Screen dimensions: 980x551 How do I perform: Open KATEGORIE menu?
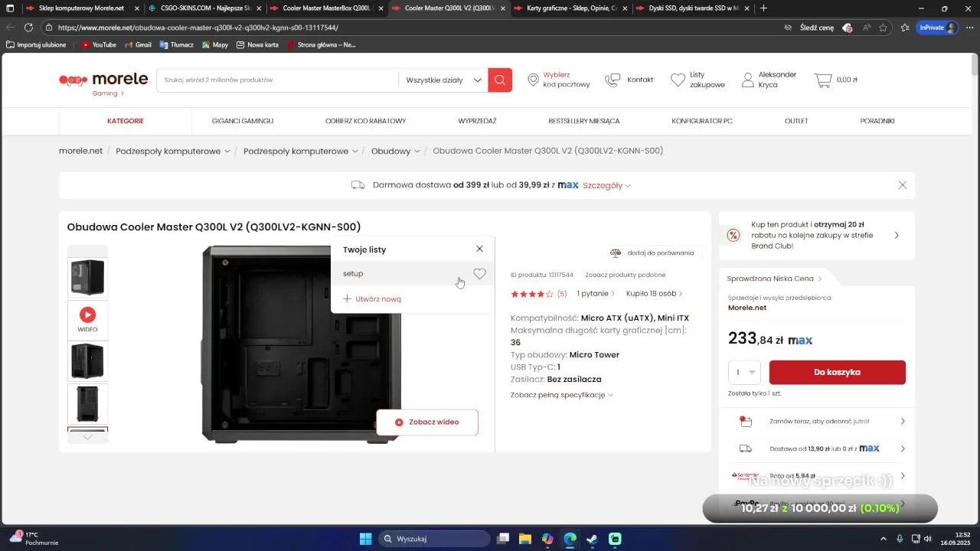[x=126, y=121]
